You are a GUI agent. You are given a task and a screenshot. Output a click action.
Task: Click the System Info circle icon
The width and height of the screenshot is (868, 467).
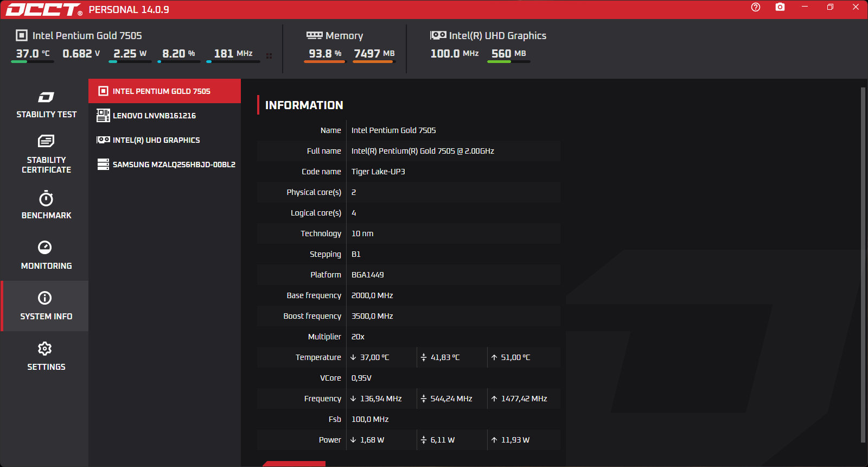[45, 298]
